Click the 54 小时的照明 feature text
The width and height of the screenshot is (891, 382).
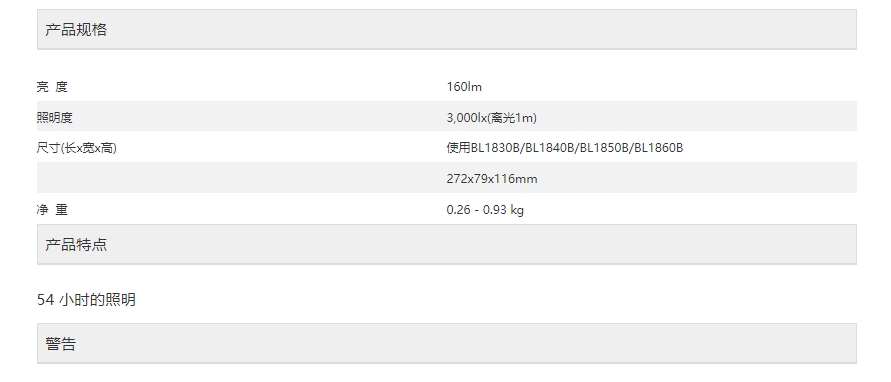86,300
